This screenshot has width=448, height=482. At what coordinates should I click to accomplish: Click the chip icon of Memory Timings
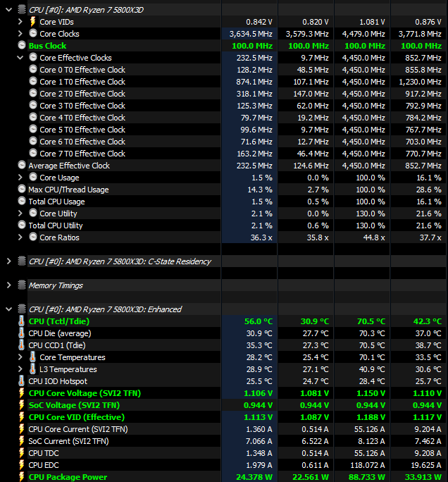pyautogui.click(x=22, y=285)
